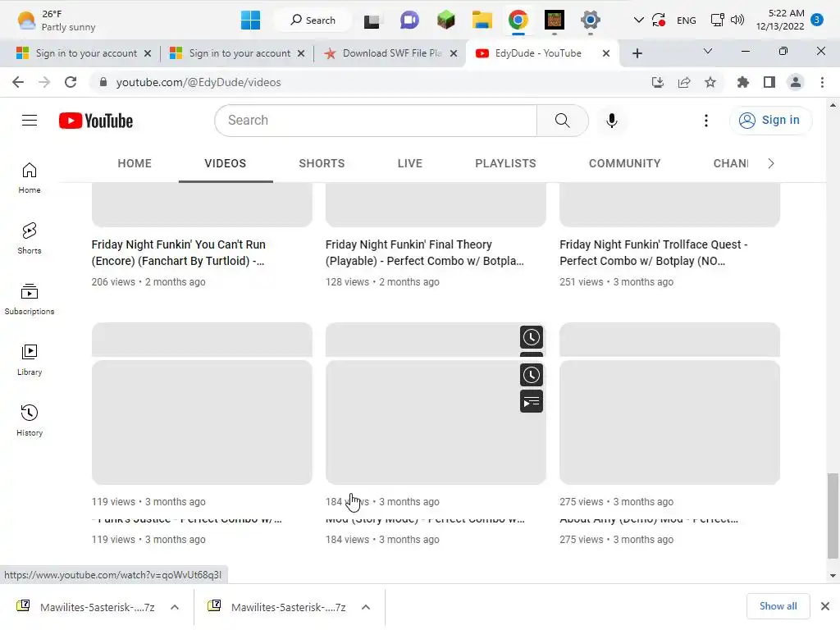Open Home in the sidebar

click(30, 178)
